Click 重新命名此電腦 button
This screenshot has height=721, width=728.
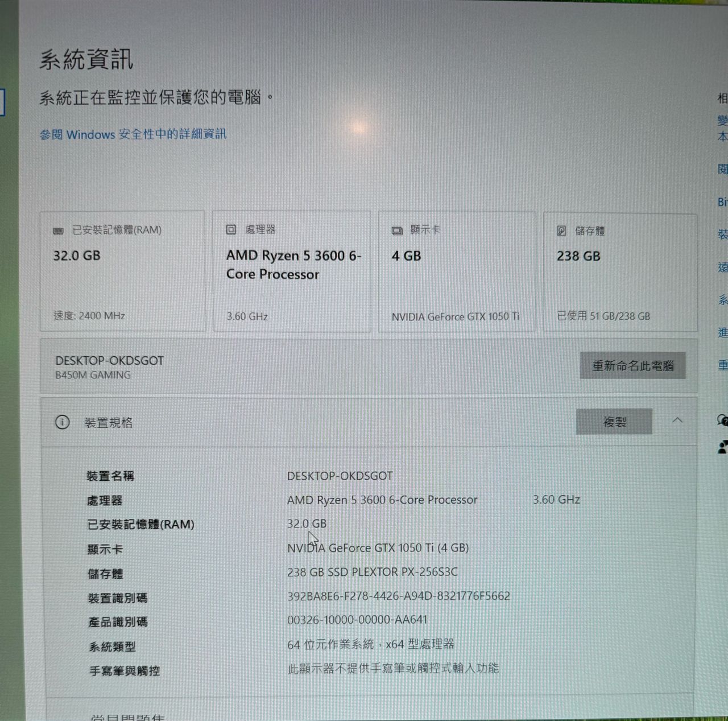(632, 366)
